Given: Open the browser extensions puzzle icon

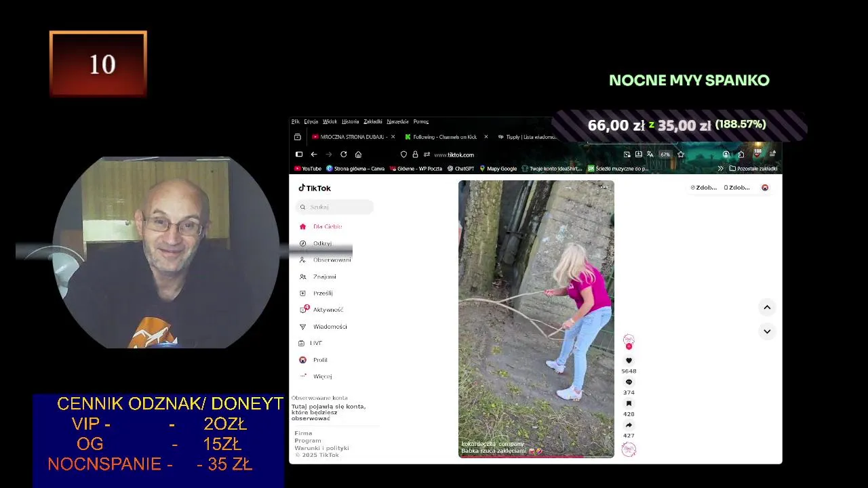Looking at the screenshot, I should [x=741, y=155].
